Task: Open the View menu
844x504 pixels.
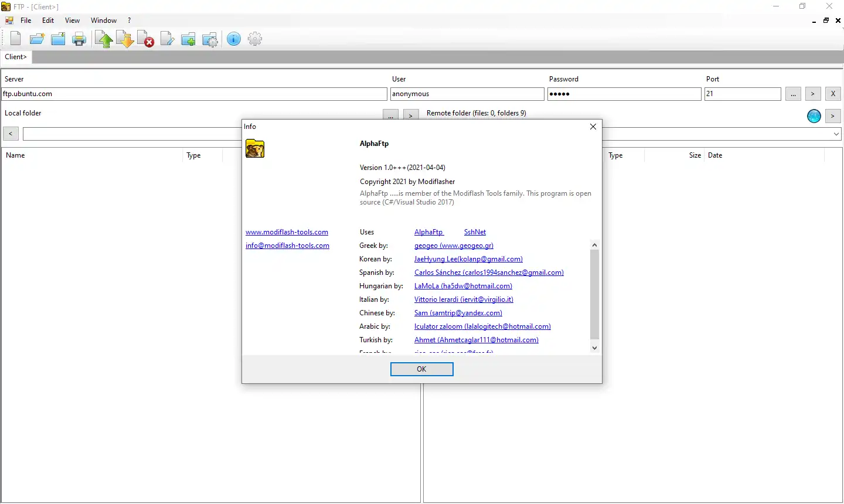Action: coord(72,21)
